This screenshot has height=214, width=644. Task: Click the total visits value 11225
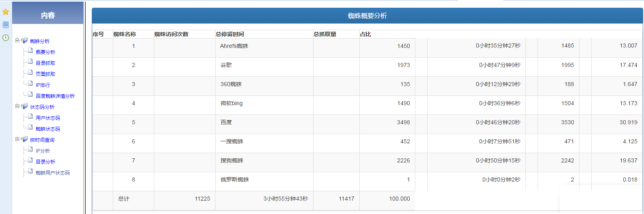202,199
